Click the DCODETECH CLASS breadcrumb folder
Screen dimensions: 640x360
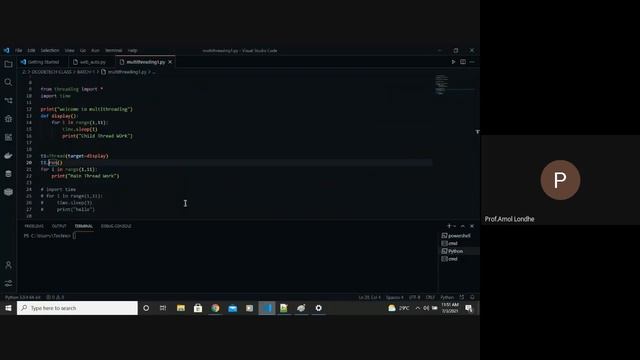coord(51,72)
